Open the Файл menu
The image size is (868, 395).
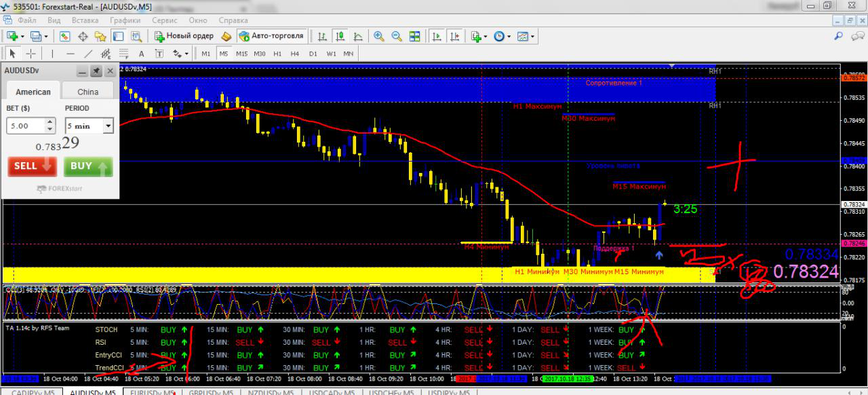(27, 20)
